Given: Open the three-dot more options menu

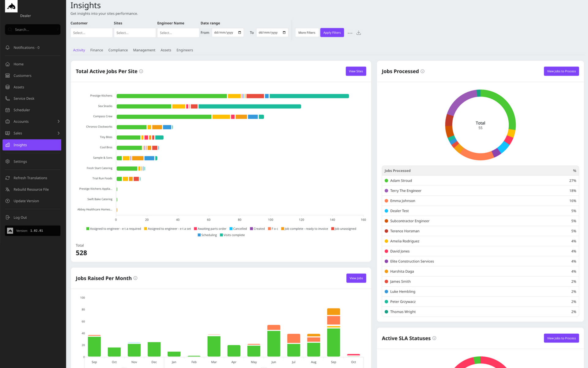Looking at the screenshot, I should coord(350,33).
